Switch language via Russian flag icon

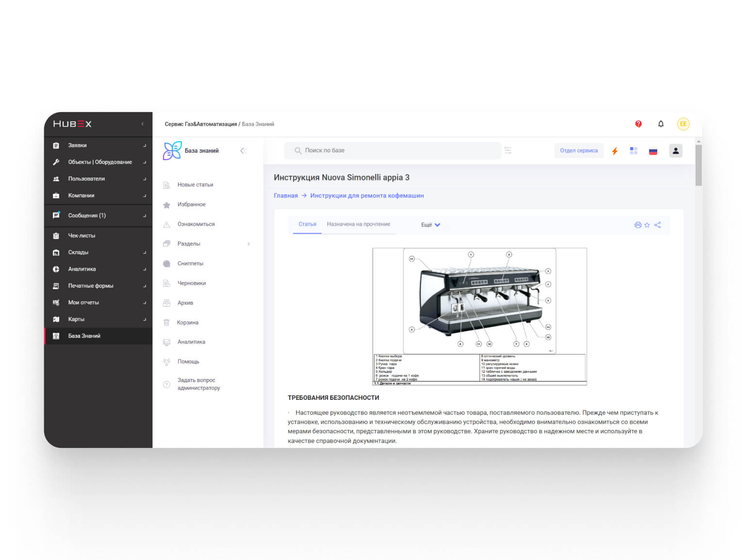tap(653, 151)
